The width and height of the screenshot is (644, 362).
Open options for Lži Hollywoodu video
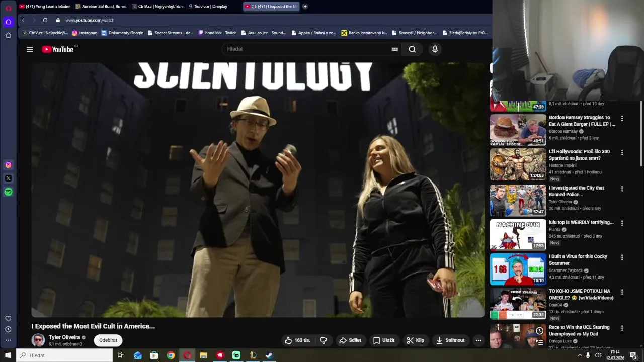click(x=622, y=152)
